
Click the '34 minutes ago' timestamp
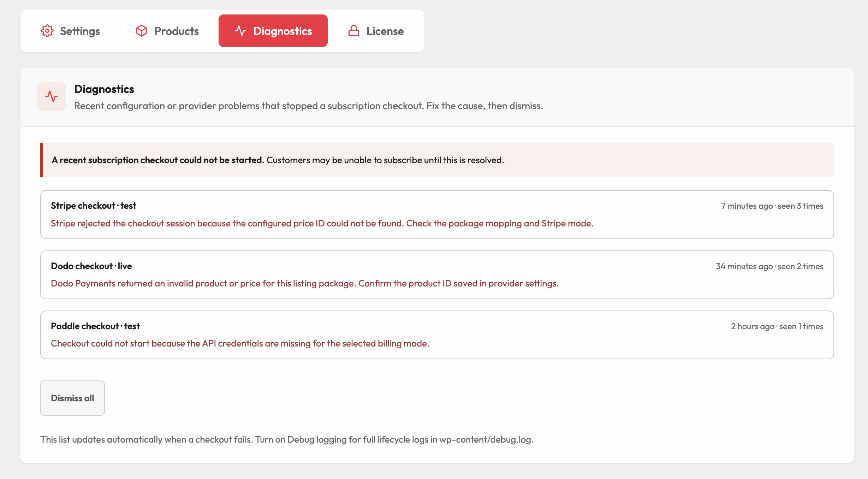(744, 266)
